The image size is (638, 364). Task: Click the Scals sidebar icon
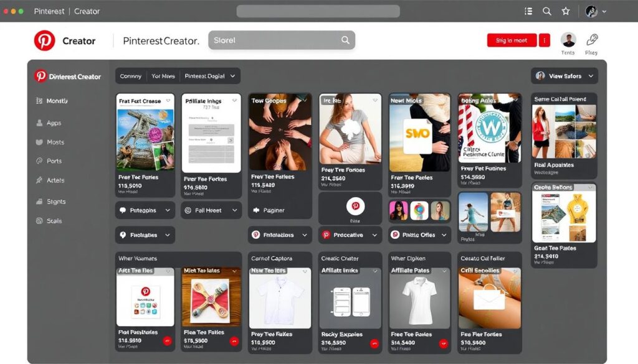pyautogui.click(x=39, y=221)
